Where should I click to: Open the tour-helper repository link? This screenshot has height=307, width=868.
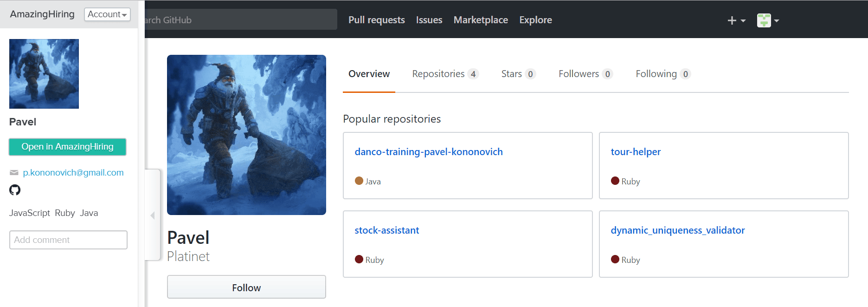tap(635, 152)
